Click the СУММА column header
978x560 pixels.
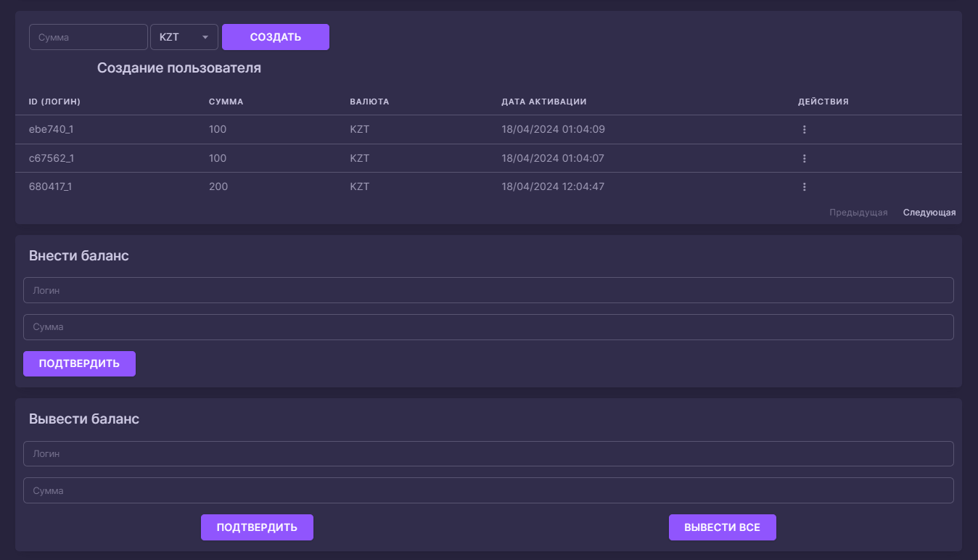coord(226,102)
